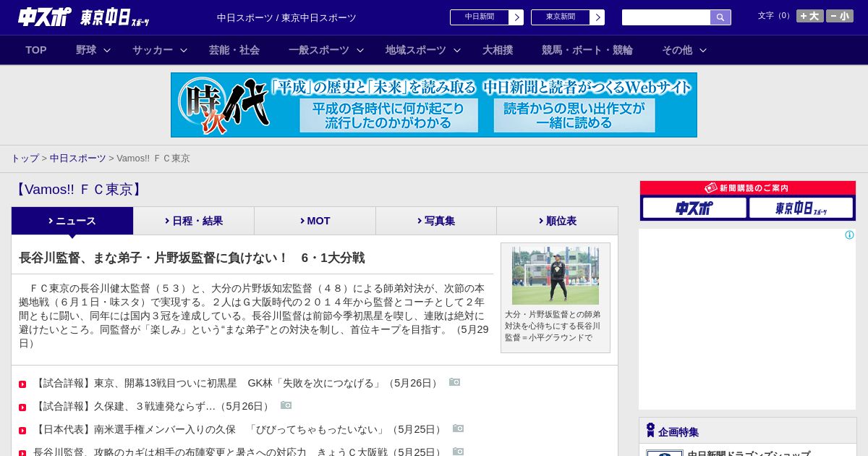
Task: Click the ad info icon
Action: pos(849,235)
